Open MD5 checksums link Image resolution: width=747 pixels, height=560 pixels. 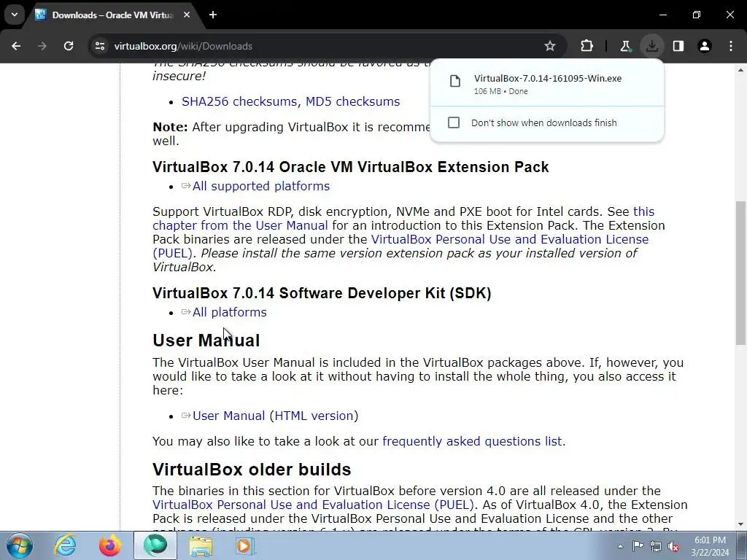352,101
